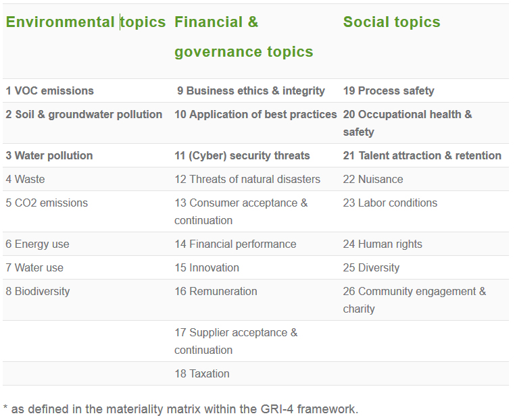Click Community engagement & charity cell
This screenshot has width=515, height=420.
click(414, 300)
